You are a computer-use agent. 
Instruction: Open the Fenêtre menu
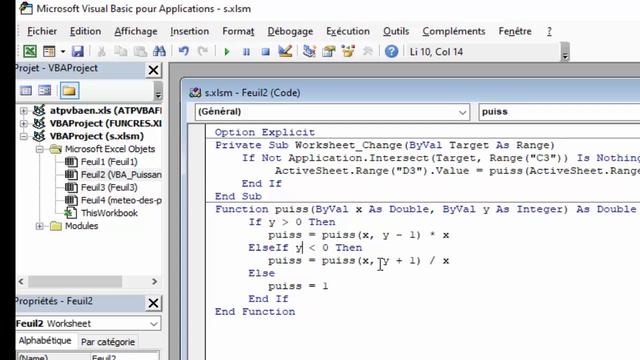coord(515,31)
